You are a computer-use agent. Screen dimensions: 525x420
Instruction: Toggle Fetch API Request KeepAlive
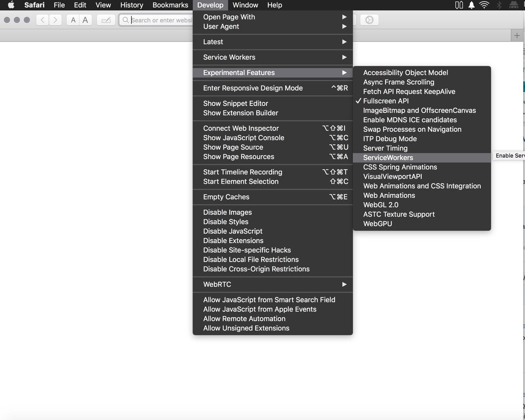(x=422, y=91)
